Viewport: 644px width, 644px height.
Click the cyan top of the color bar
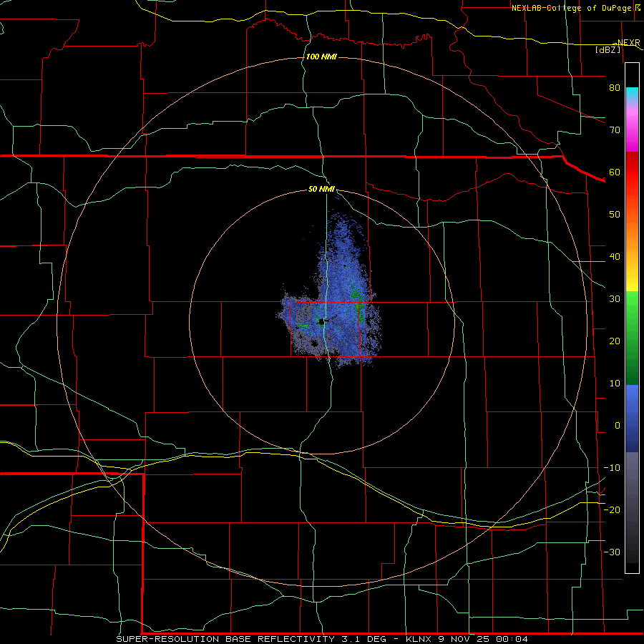click(x=632, y=94)
